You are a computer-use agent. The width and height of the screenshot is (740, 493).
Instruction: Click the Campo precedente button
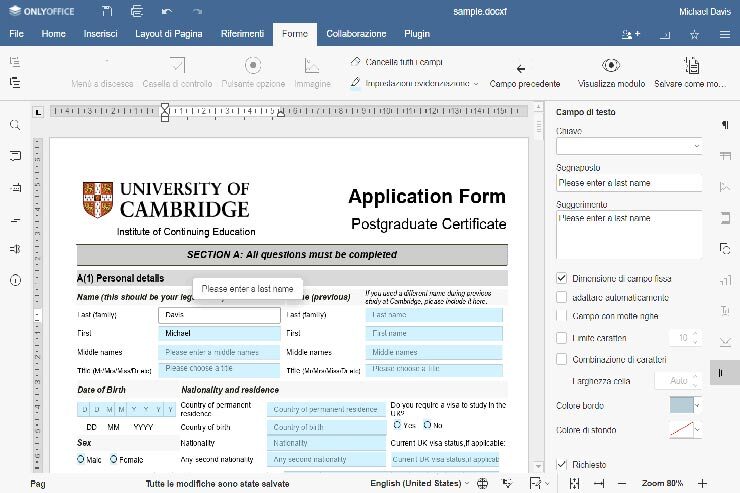point(524,73)
